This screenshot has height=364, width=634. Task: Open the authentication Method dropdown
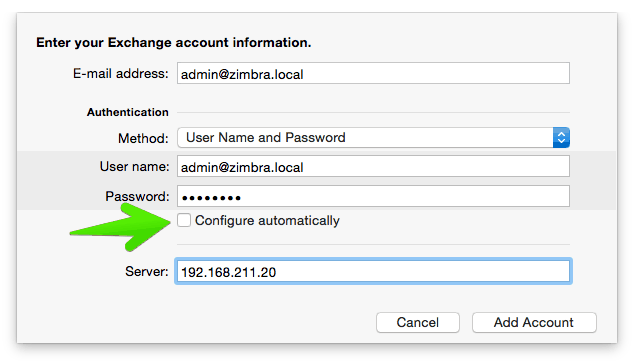[373, 138]
